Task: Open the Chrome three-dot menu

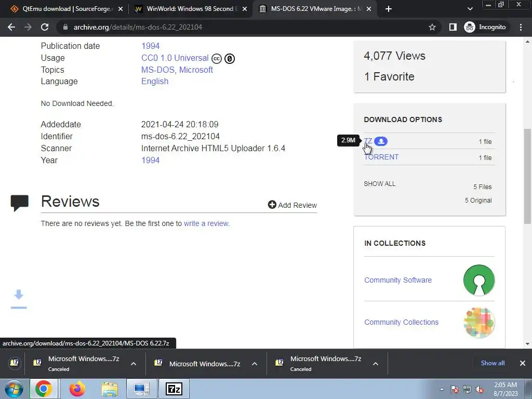Action: pos(521,27)
